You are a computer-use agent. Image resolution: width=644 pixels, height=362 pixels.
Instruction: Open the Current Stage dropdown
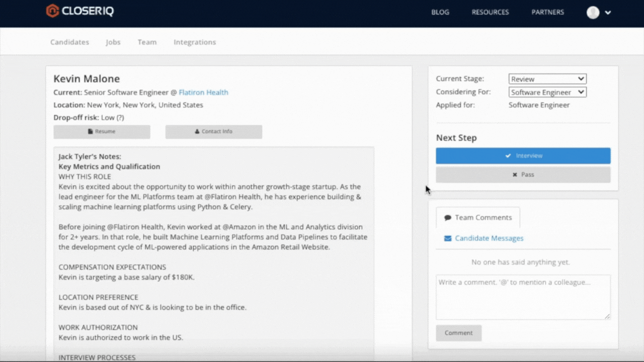(547, 79)
